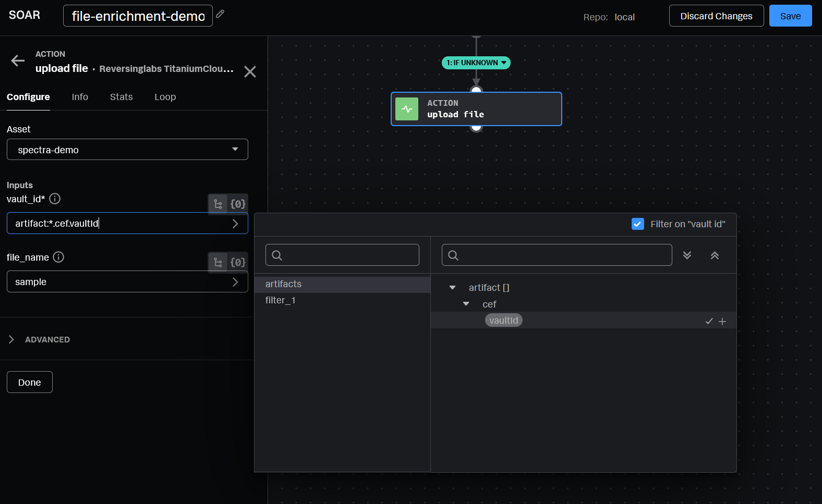Collapse the cef tree node
822x504 pixels.
(x=466, y=304)
